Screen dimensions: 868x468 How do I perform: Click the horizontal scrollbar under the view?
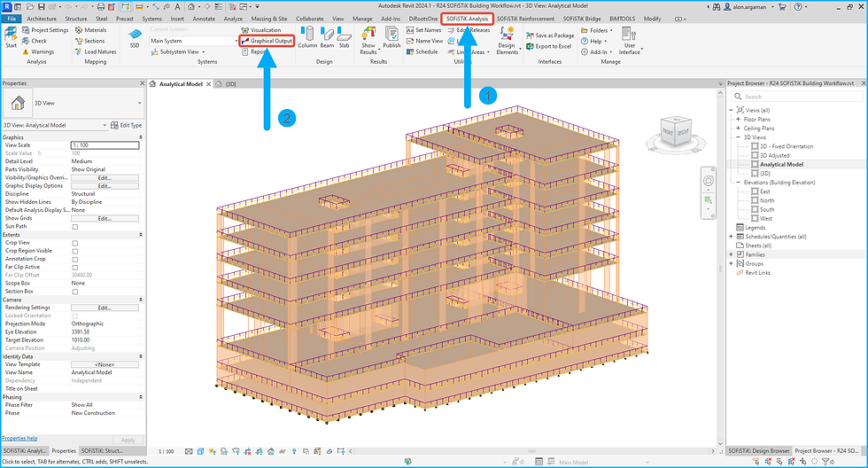click(x=531, y=451)
